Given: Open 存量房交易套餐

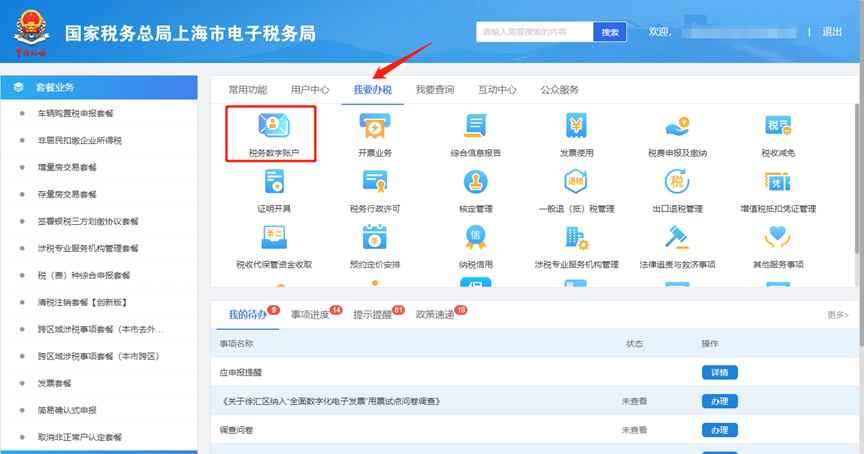Looking at the screenshot, I should 67,194.
